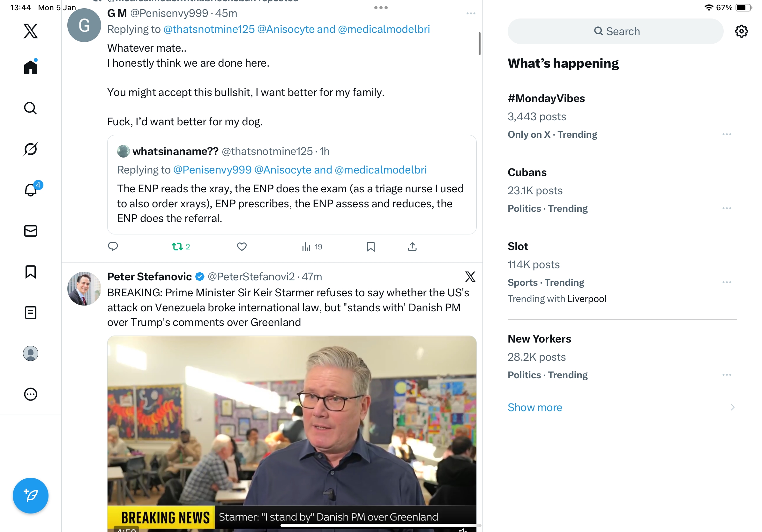Open more options for Cubans trend

click(x=727, y=208)
